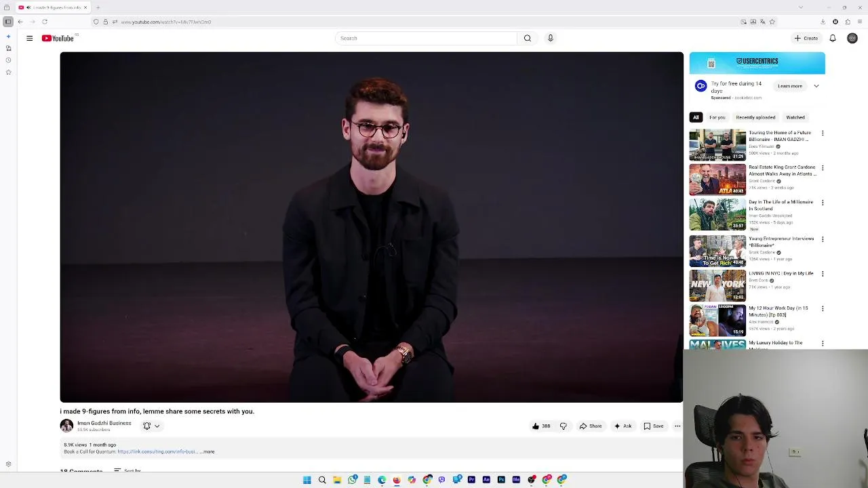Open Sort by comments dropdown
Viewport: 868px width, 488px height.
127,470
